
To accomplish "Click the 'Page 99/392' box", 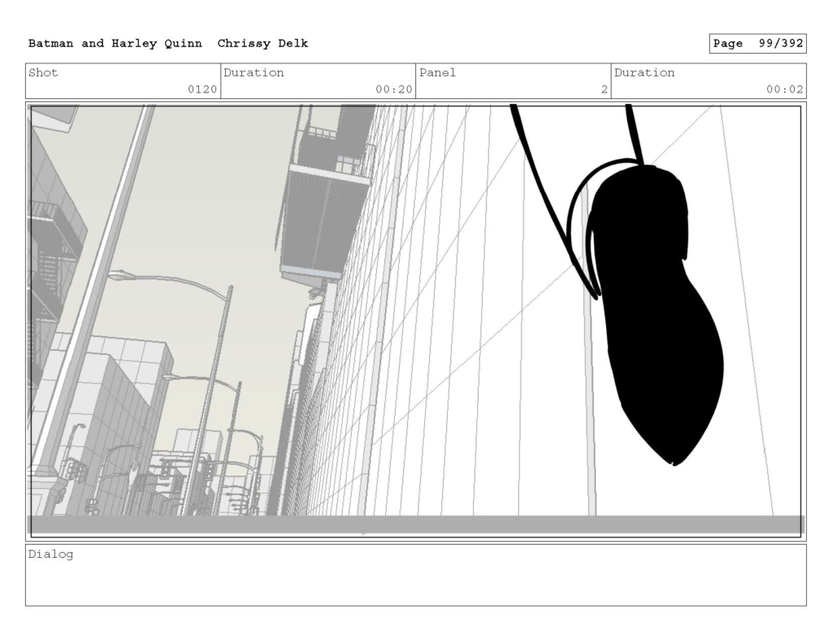I will coord(758,44).
